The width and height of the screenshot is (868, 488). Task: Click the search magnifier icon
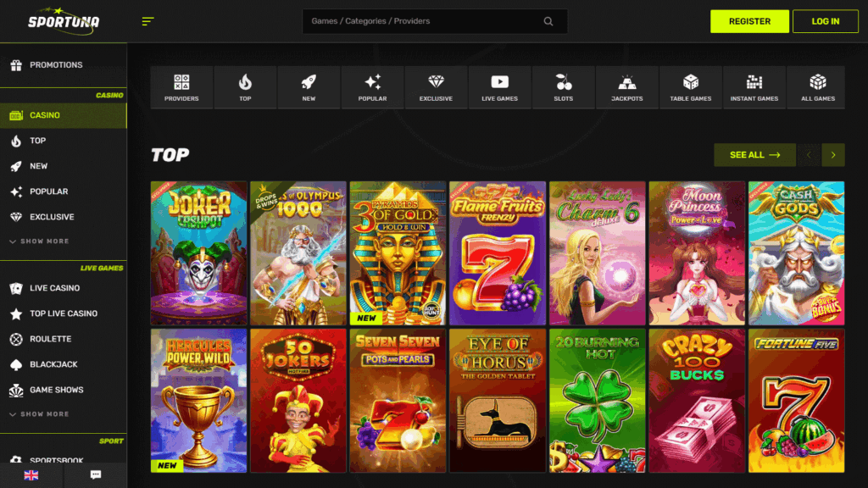tap(548, 21)
